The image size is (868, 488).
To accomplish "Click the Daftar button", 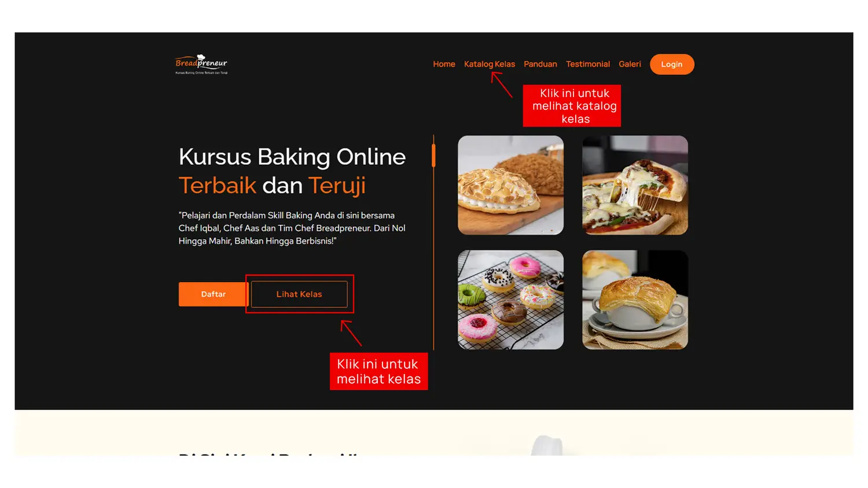I will [x=213, y=294].
